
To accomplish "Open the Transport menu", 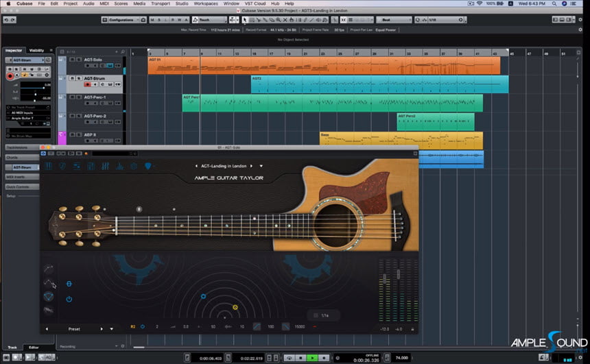I will pos(161,3).
